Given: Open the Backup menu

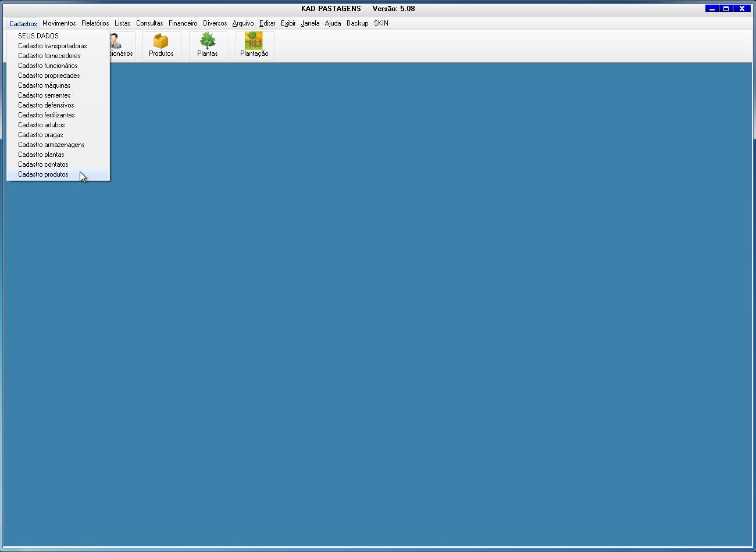Looking at the screenshot, I should point(358,24).
